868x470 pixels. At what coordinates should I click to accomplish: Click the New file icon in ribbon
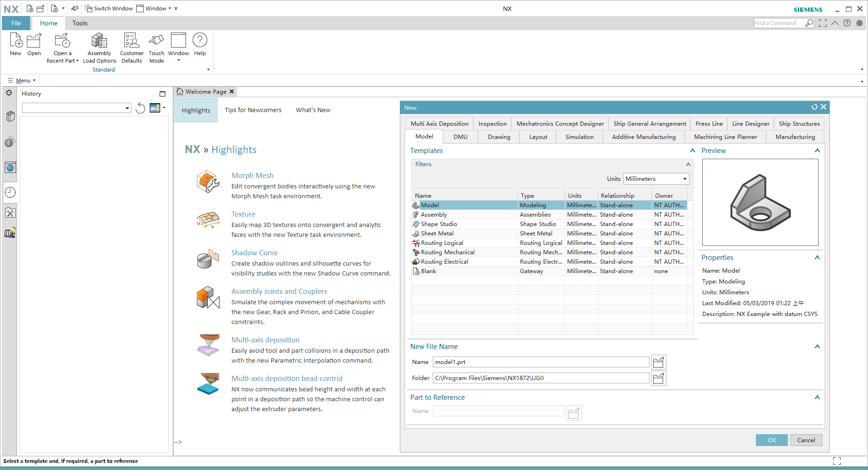(16, 41)
